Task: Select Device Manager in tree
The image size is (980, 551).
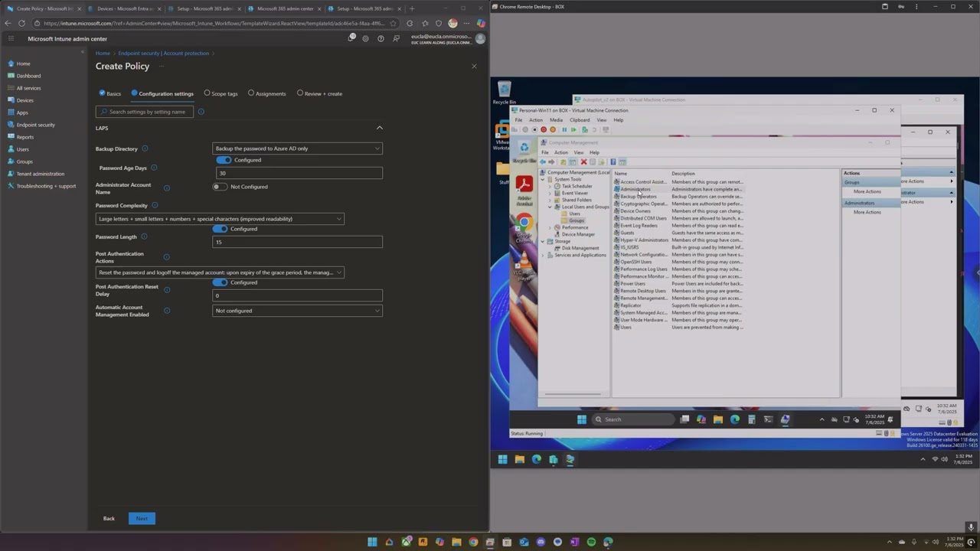Action: pyautogui.click(x=578, y=234)
